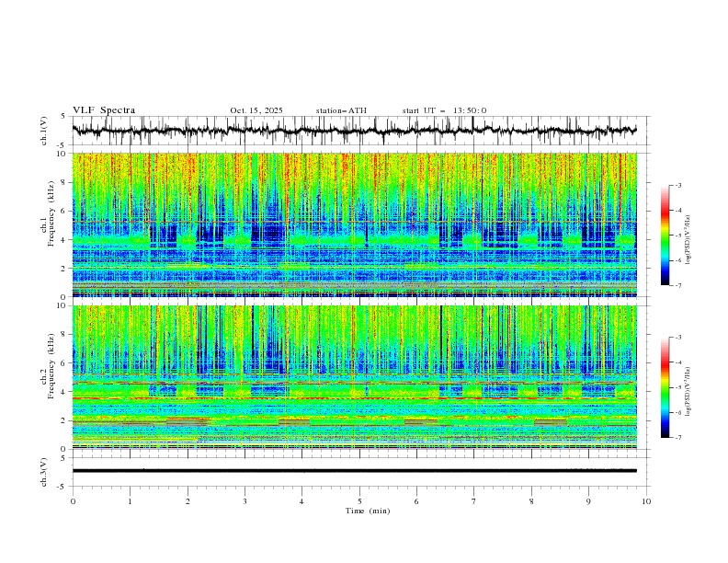728x563 pixels.
Task: Click inside the ch.2 spectrogram panel
Action: tap(354, 377)
